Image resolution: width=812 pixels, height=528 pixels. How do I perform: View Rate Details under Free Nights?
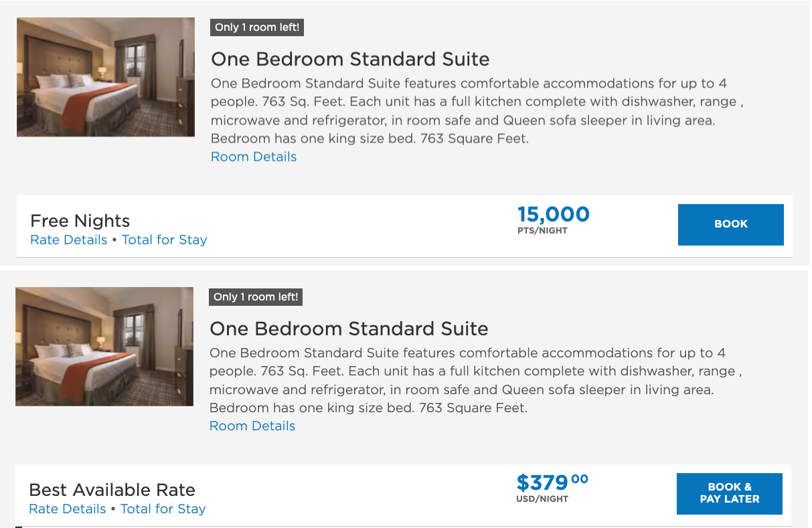pyautogui.click(x=69, y=240)
